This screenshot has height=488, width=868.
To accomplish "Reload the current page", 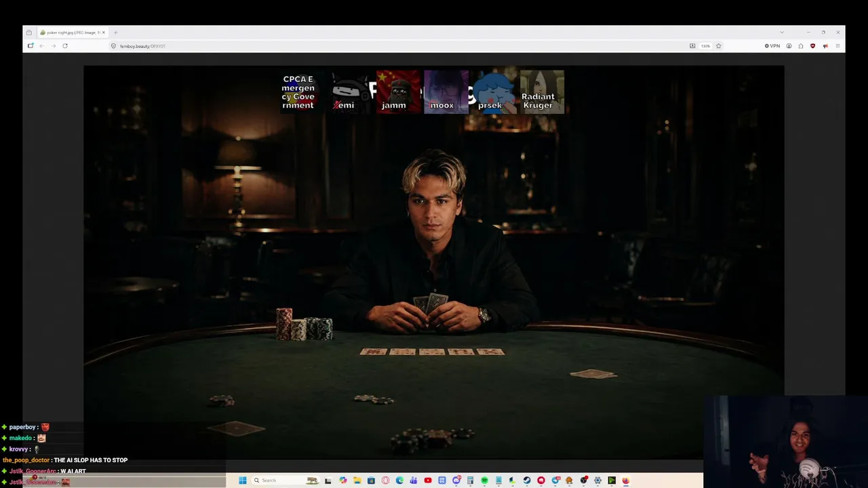I will [65, 46].
